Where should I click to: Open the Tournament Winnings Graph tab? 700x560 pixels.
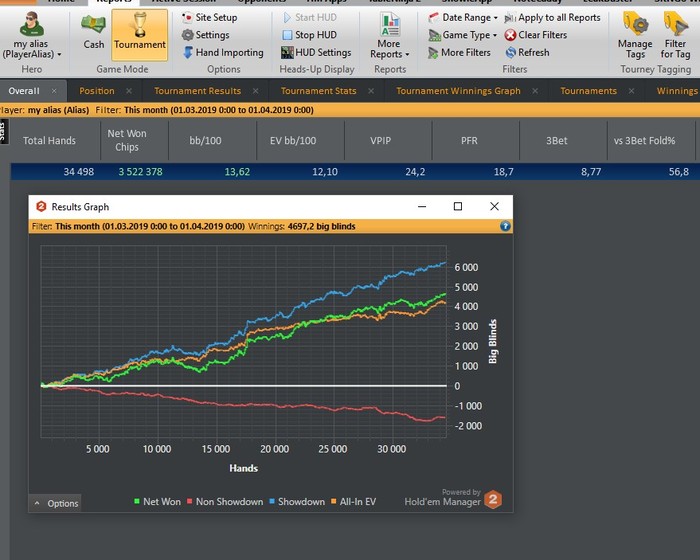point(458,91)
